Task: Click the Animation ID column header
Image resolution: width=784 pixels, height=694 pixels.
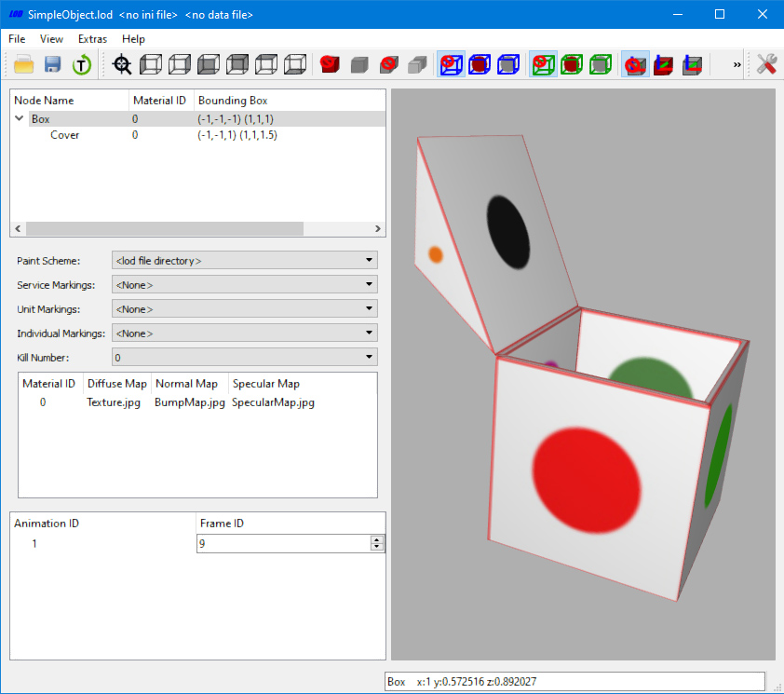Action: [x=102, y=523]
